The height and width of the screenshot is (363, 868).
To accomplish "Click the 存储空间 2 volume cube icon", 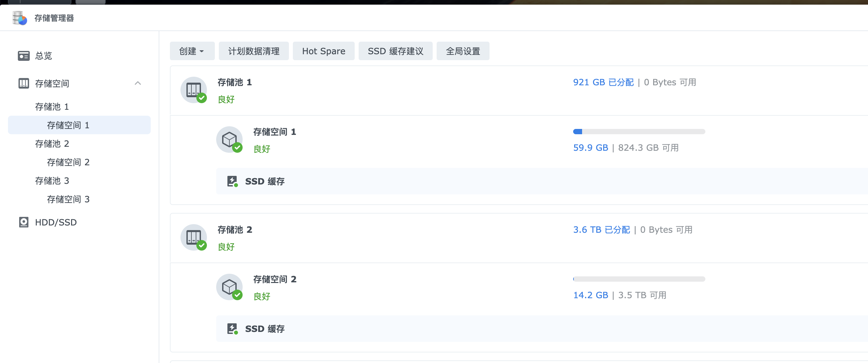I will pyautogui.click(x=229, y=287).
